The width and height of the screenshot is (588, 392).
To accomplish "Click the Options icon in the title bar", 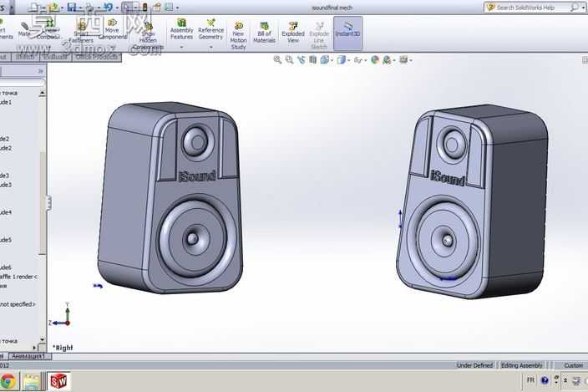I will click(x=169, y=8).
